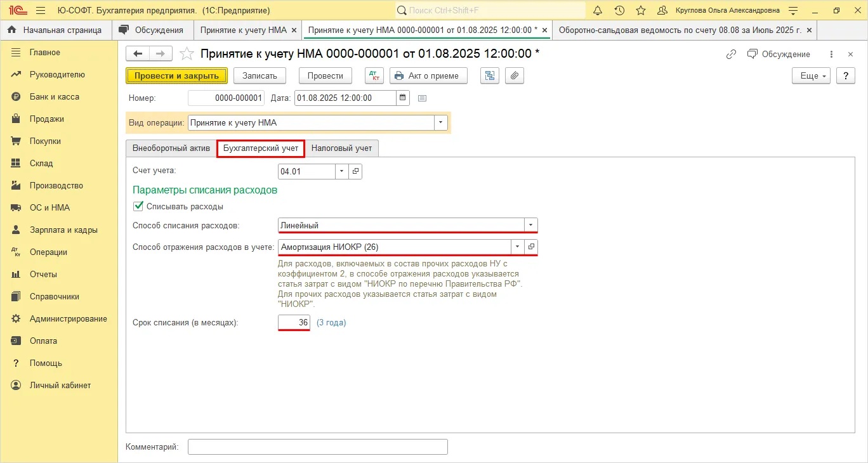Open the 1C main menu hamburger icon

pos(41,10)
